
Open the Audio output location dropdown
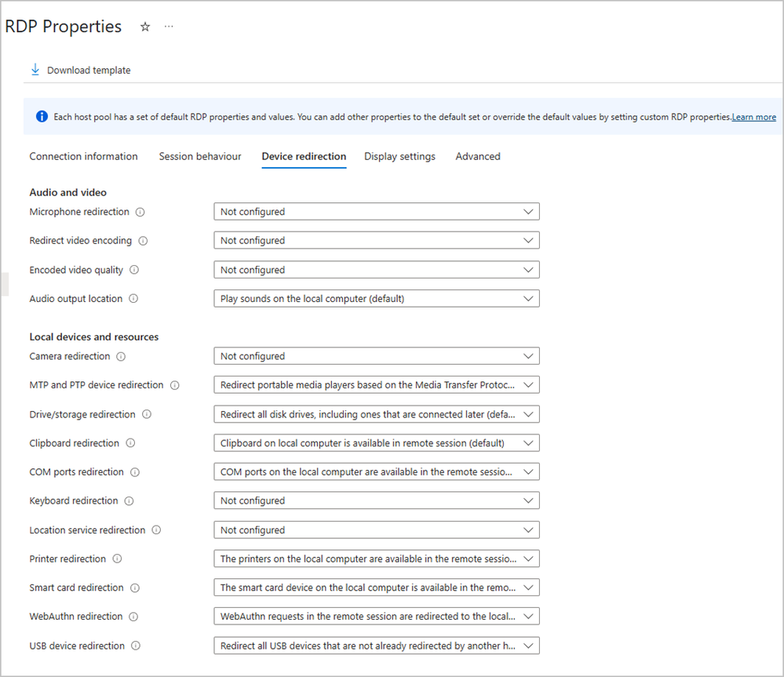click(x=376, y=299)
